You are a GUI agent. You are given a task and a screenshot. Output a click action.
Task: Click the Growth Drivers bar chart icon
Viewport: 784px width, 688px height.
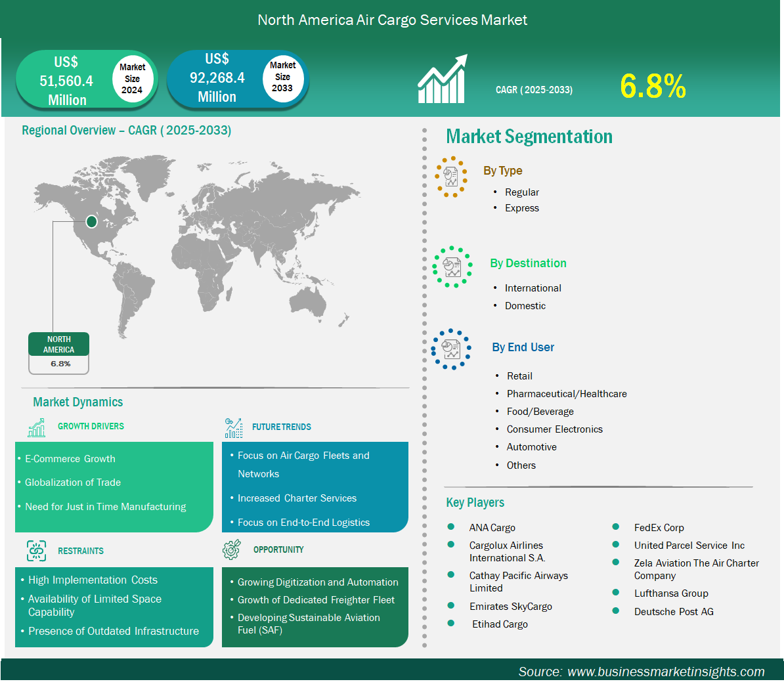[x=37, y=427]
